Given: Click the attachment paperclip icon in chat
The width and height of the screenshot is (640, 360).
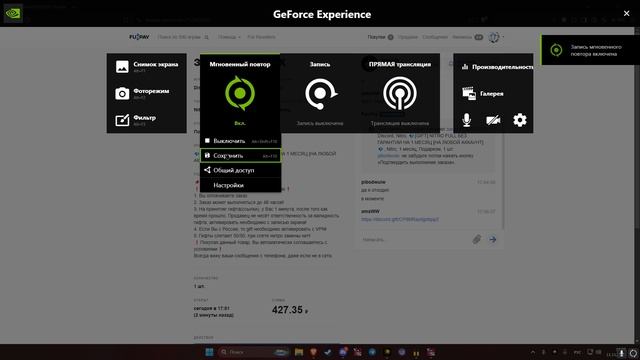Looking at the screenshot, I should pyautogui.click(x=477, y=239).
